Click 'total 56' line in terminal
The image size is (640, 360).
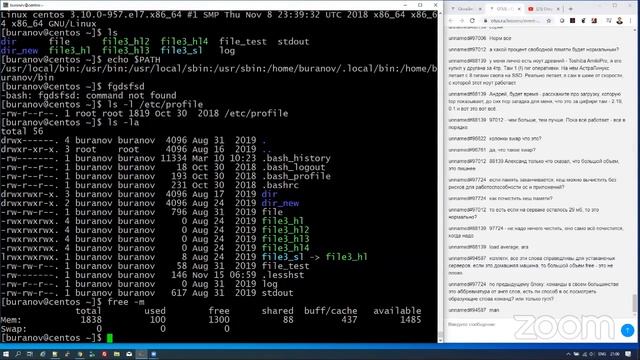[22, 131]
